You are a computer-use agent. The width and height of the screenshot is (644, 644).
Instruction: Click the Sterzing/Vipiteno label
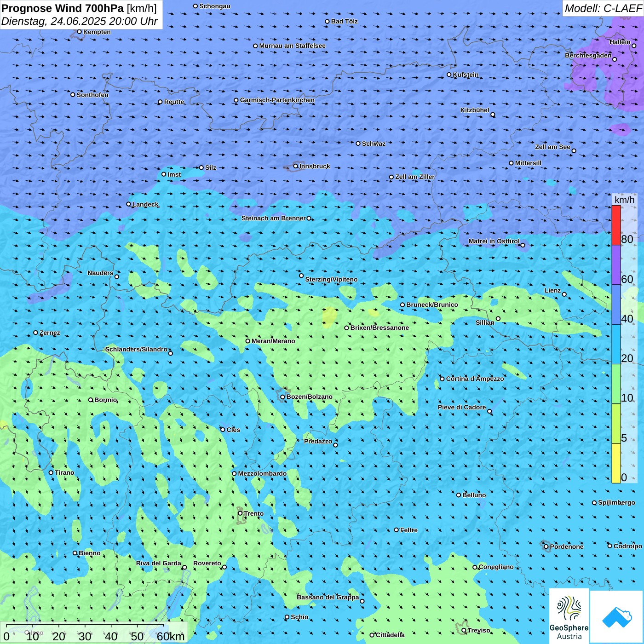coord(331,279)
